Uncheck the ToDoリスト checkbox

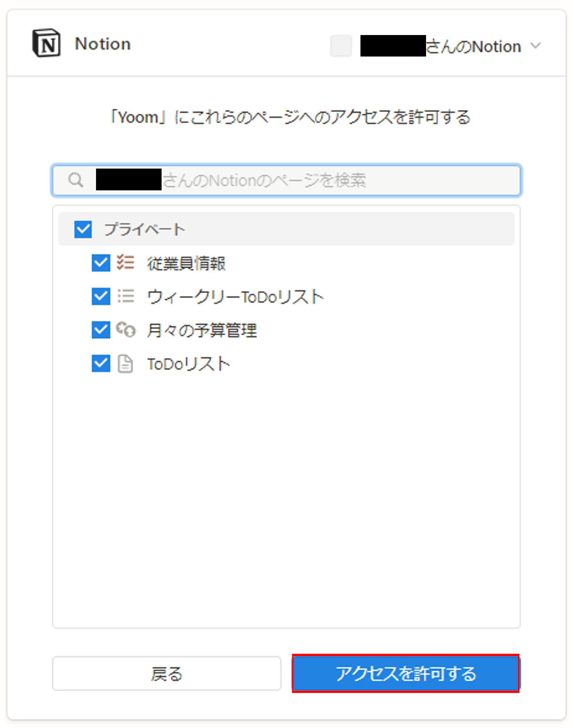point(101,364)
